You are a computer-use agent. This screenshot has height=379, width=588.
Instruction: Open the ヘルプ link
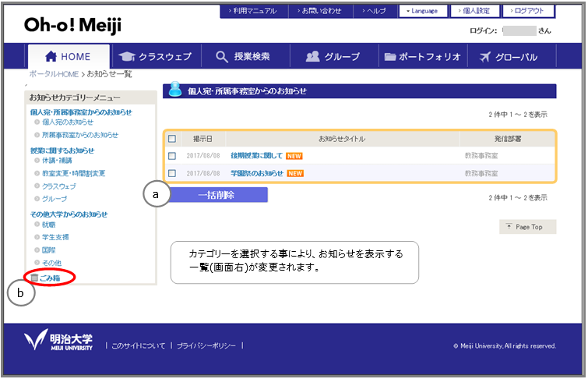click(x=375, y=11)
